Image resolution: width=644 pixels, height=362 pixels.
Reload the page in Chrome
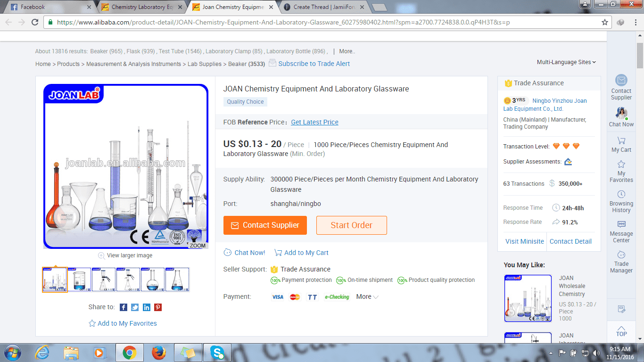pyautogui.click(x=35, y=22)
